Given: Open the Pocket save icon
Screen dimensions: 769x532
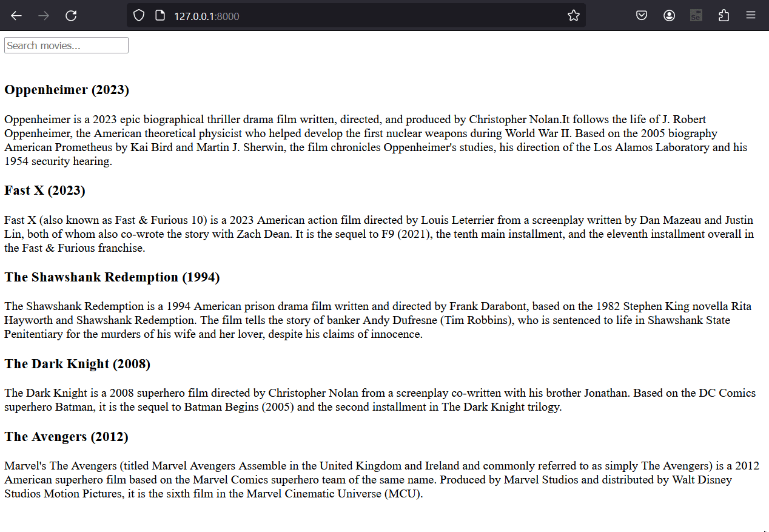Looking at the screenshot, I should [x=641, y=16].
